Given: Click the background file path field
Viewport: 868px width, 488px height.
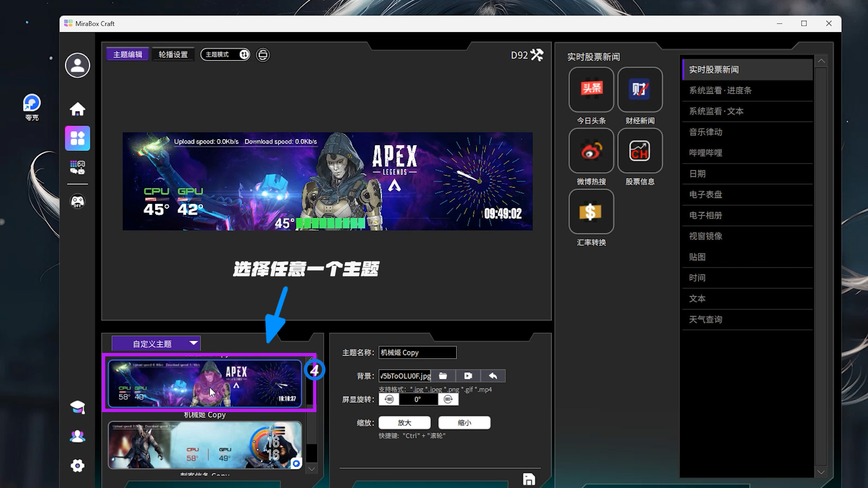Looking at the screenshot, I should tap(405, 376).
